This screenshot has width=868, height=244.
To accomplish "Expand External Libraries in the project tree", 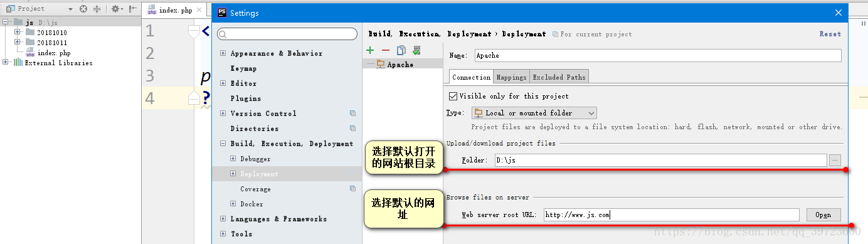I will click(6, 62).
